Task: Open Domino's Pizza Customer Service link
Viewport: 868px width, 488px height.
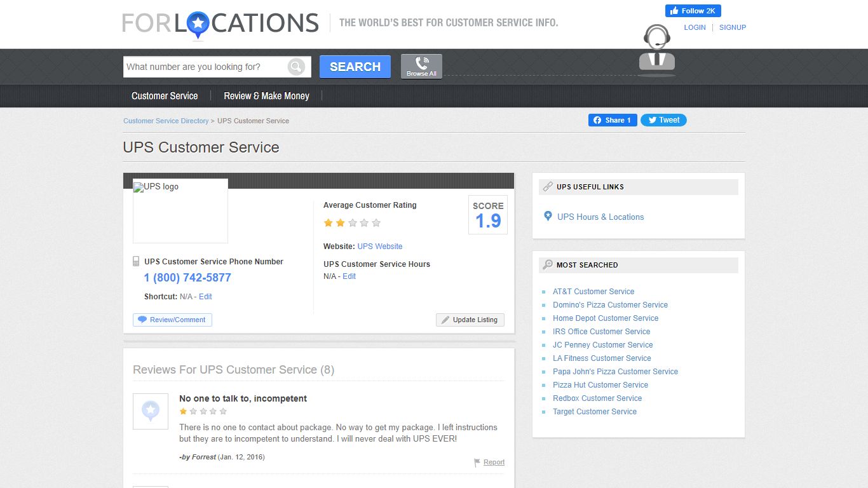Action: coord(610,305)
